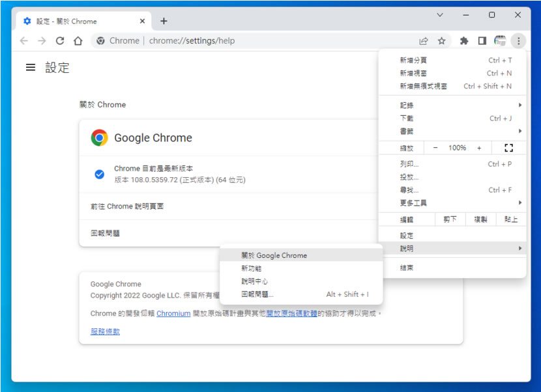
Task: Click 貼上 in the edit row
Action: point(510,219)
